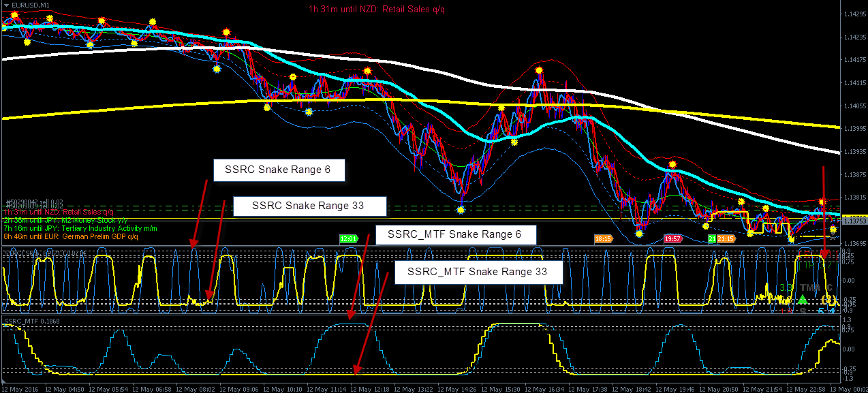
Task: Click the -1.3 scale value in SSRC_MTF window
Action: tap(849, 379)
